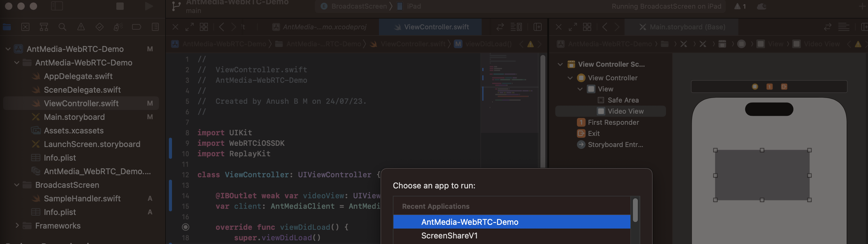Go forward in the left editor history
Viewport: 868px width, 244px height.
pos(234,27)
